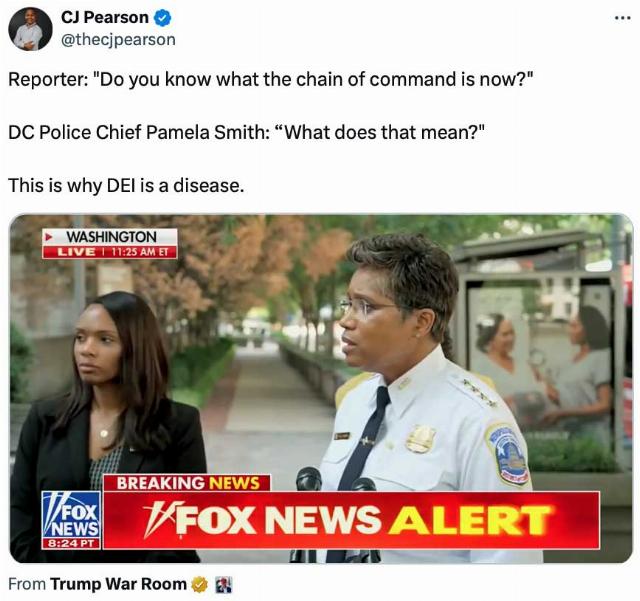Click the blue verified badge beside CJ Pearson

[162, 18]
